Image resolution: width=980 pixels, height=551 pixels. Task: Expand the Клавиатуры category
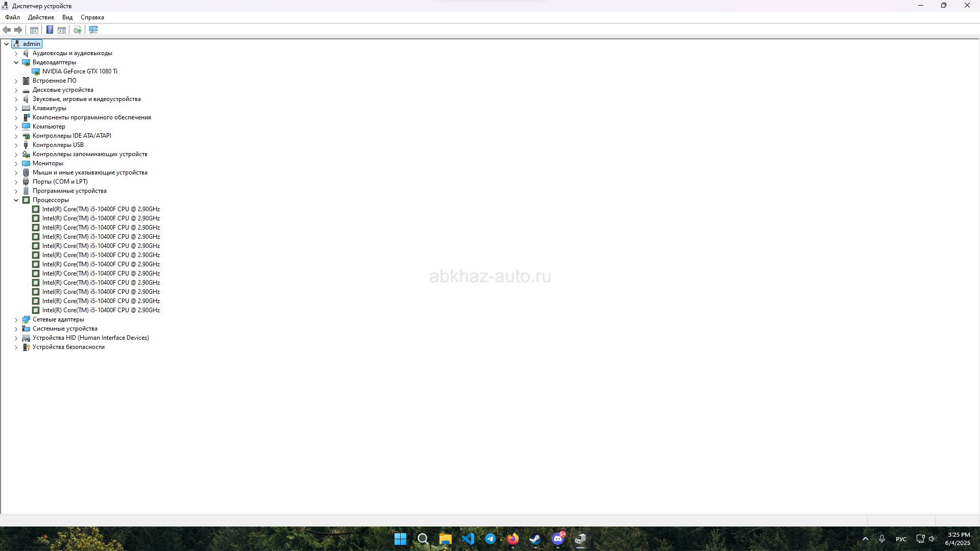point(16,108)
